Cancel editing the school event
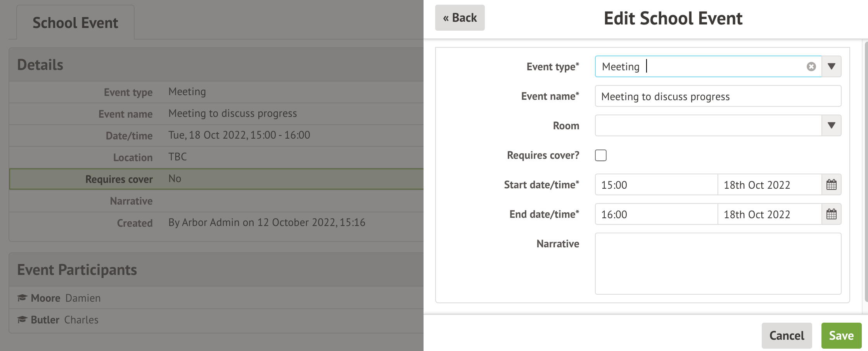Image resolution: width=868 pixels, height=351 pixels. click(x=787, y=335)
